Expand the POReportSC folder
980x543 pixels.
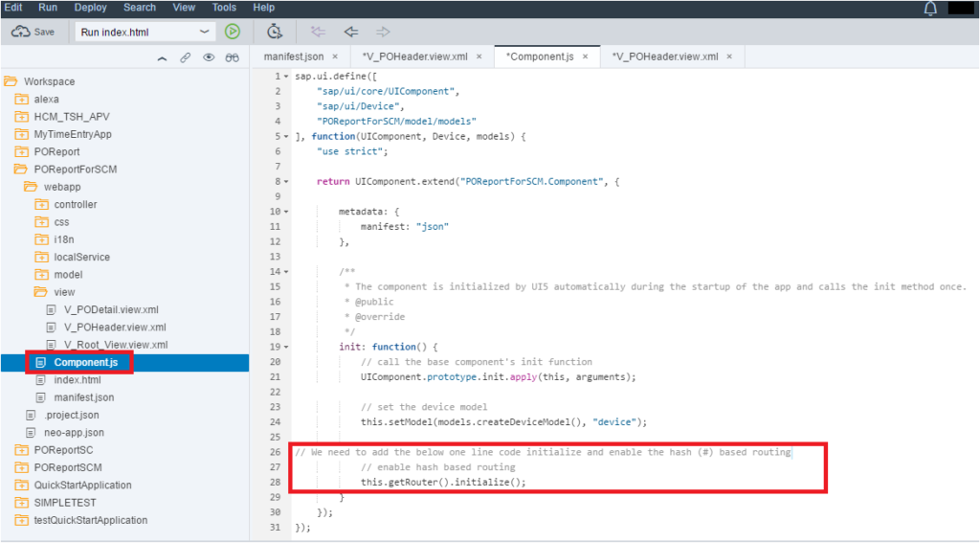(22, 450)
